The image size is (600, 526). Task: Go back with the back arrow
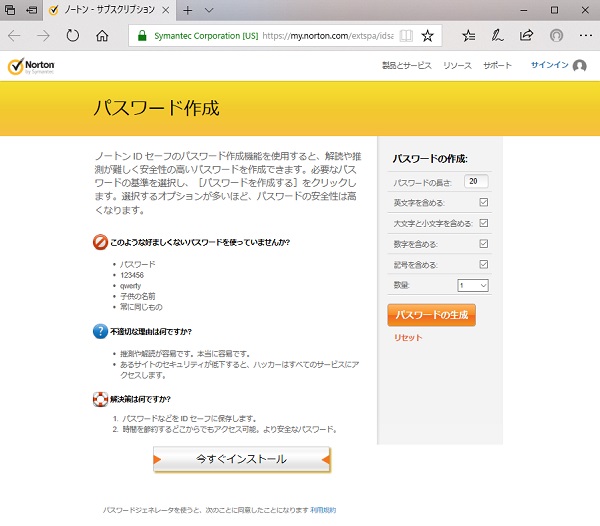click(14, 36)
